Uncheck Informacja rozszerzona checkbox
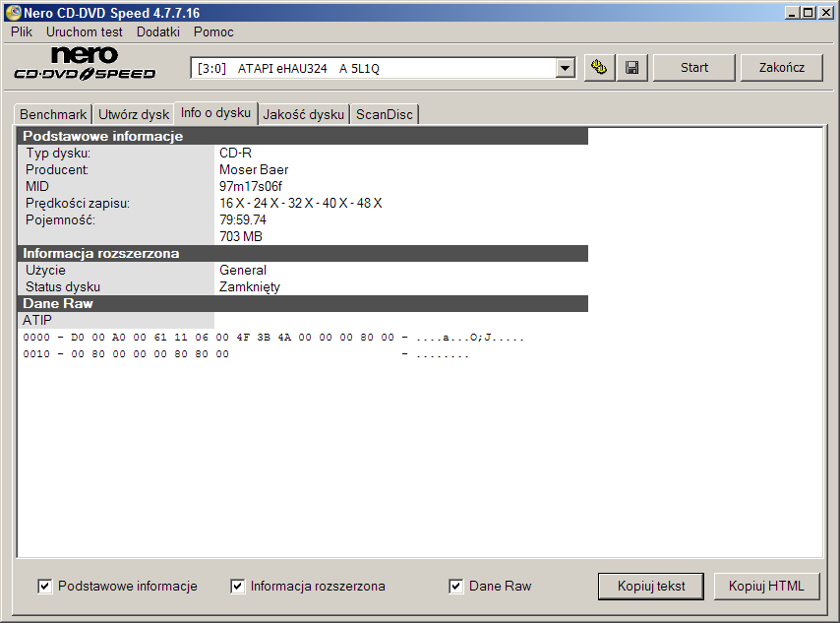This screenshot has width=840, height=623. (x=237, y=586)
